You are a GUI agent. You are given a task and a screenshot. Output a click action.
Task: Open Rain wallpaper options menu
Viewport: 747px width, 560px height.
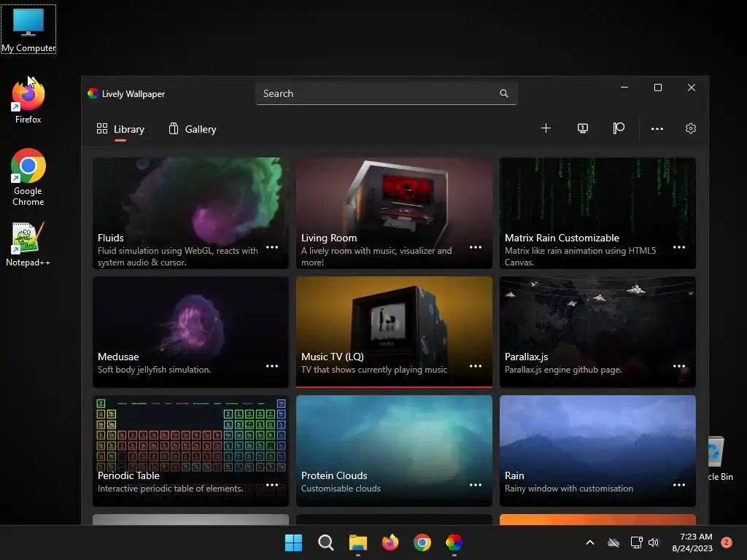click(x=679, y=485)
